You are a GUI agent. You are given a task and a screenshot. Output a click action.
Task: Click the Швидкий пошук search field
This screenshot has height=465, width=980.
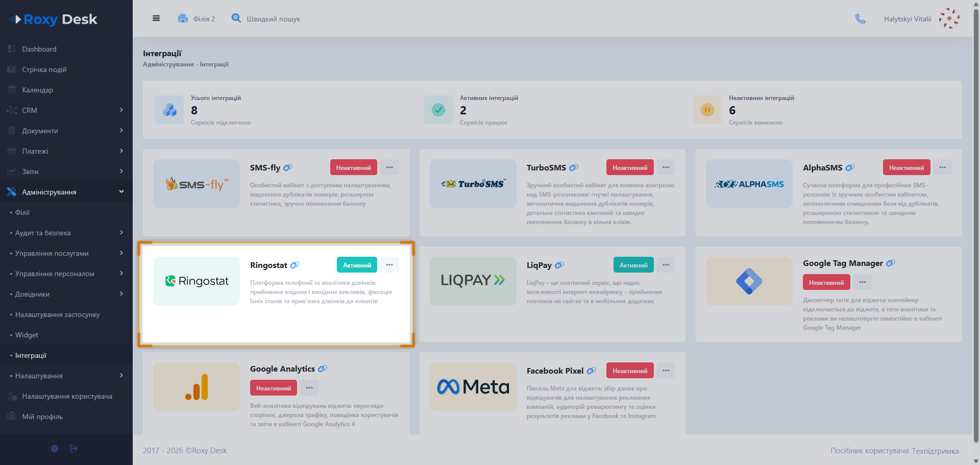(274, 19)
